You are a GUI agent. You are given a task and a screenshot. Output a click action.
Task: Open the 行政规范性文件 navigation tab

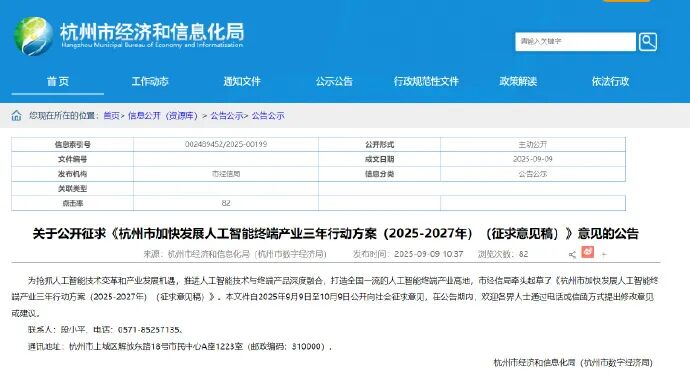coord(426,81)
